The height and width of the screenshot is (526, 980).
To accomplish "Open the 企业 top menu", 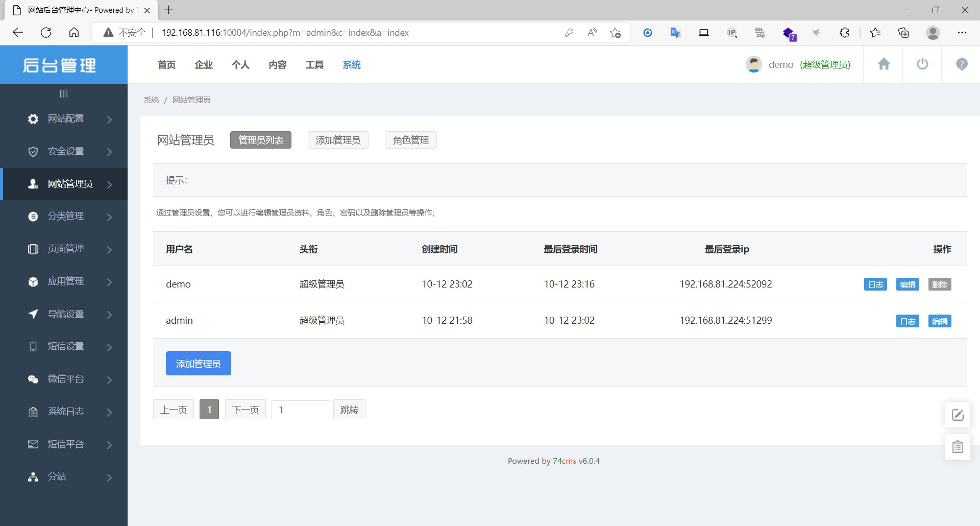I will 204,65.
